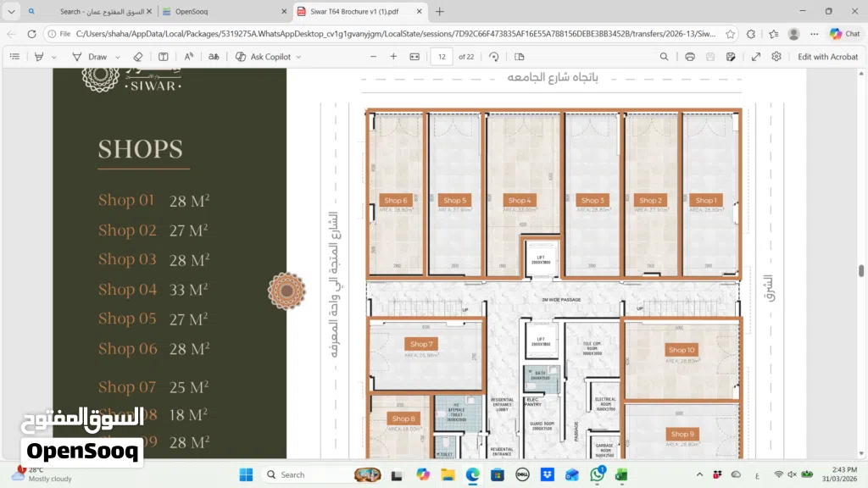
Task: Open the Draw pen options dropdown
Action: pyautogui.click(x=117, y=57)
